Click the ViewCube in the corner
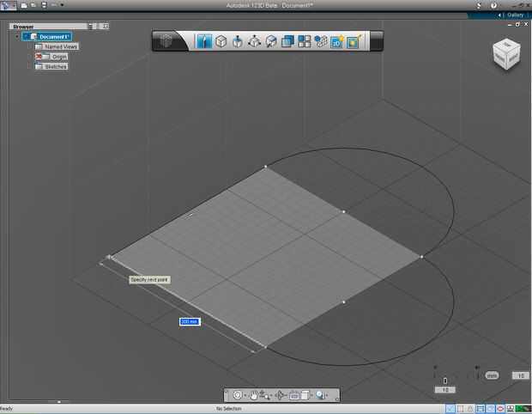This screenshot has height=414, width=532. click(505, 53)
